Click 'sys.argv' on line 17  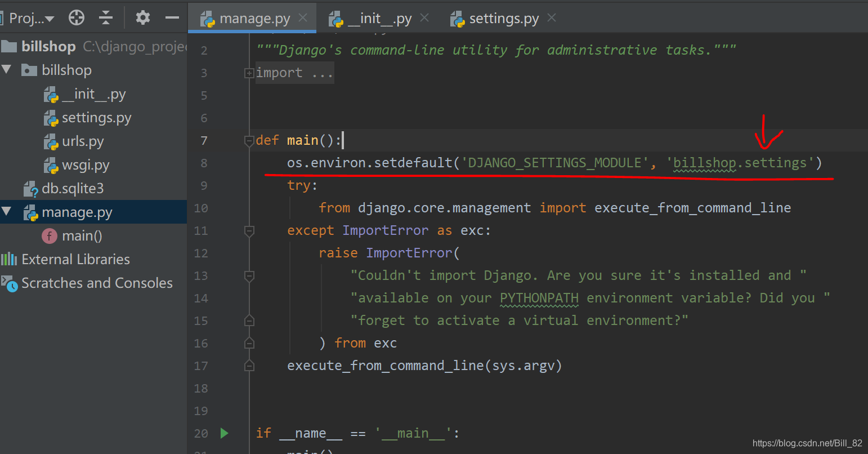(524, 366)
